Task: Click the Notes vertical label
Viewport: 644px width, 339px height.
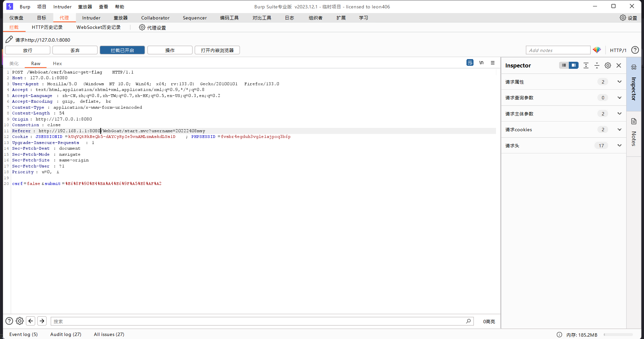Action: (634, 139)
